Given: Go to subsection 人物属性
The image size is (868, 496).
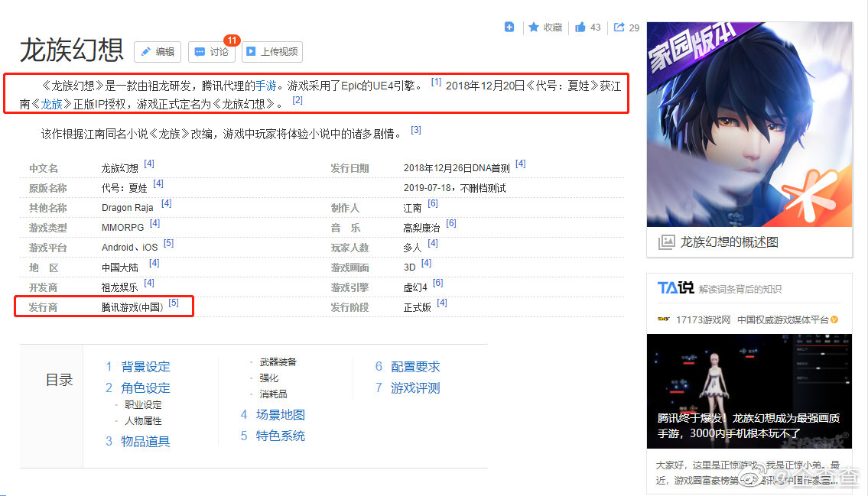Looking at the screenshot, I should (143, 421).
